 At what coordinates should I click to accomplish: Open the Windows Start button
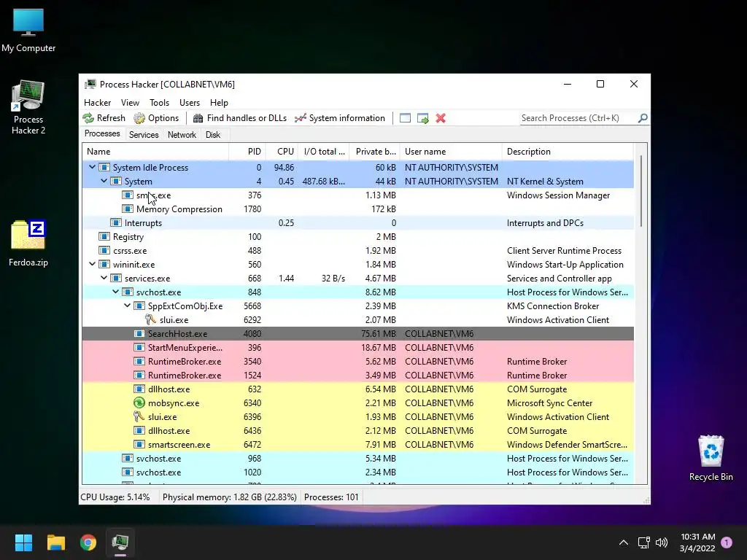click(x=23, y=542)
